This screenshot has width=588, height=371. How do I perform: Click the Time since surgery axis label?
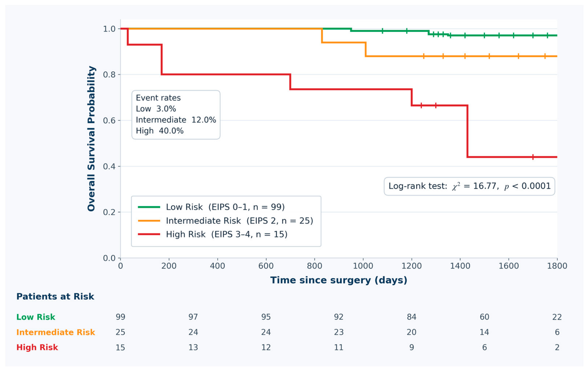point(338,280)
